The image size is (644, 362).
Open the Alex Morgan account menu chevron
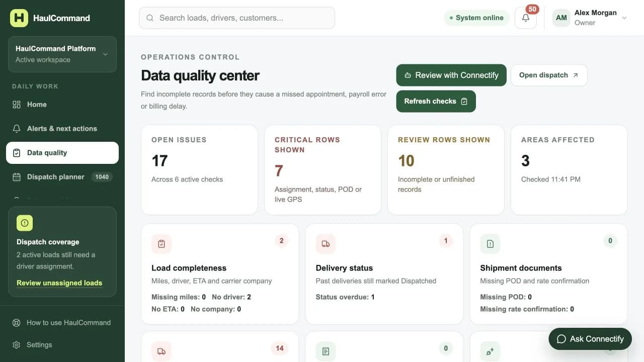coord(624,18)
